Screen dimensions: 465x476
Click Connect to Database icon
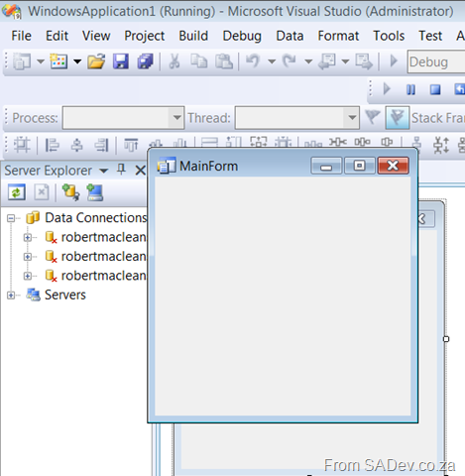[70, 192]
